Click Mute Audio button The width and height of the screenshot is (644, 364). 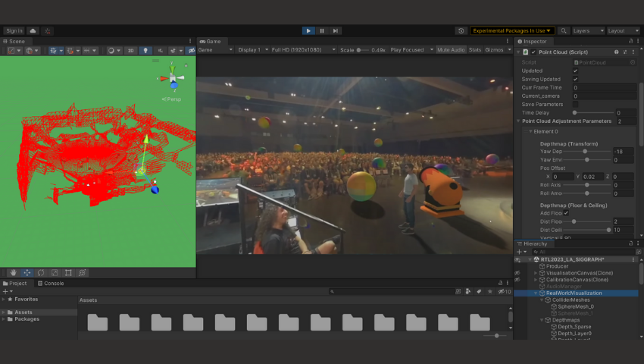tap(451, 50)
